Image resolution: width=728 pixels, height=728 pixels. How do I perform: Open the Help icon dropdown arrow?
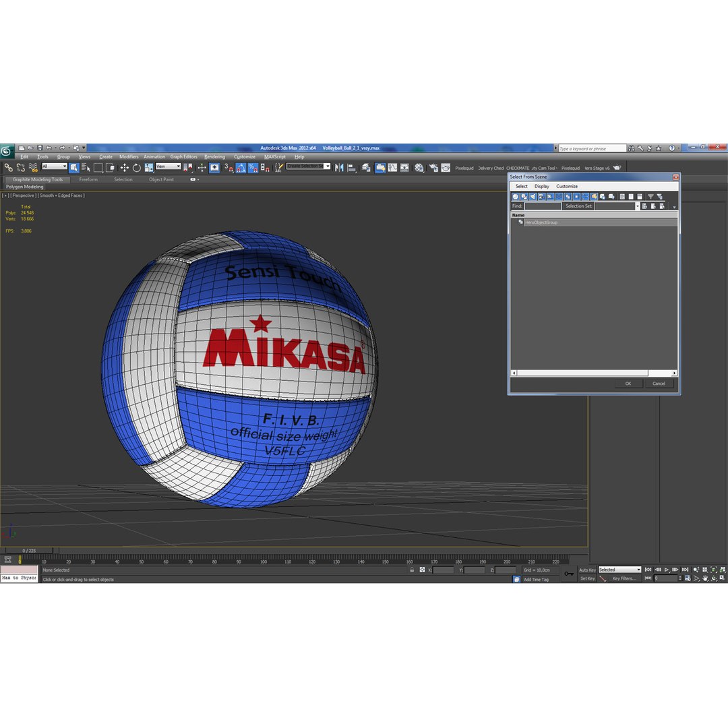pyautogui.click(x=678, y=148)
